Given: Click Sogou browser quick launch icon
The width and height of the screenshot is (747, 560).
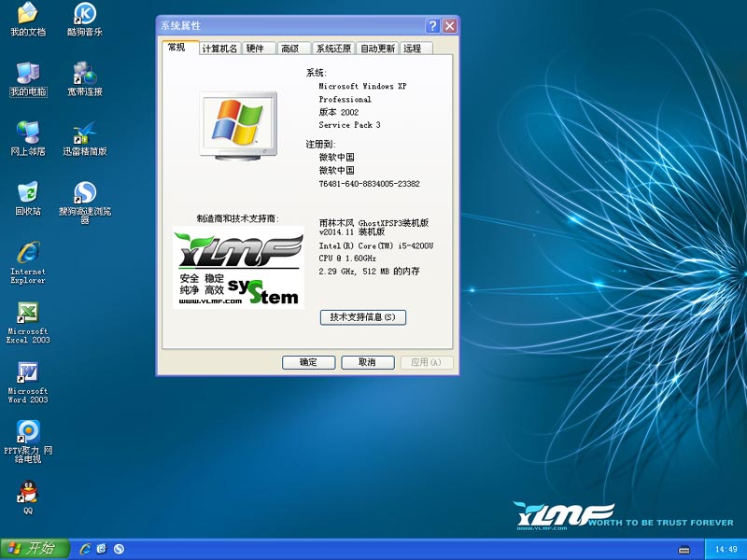Looking at the screenshot, I should point(120,549).
